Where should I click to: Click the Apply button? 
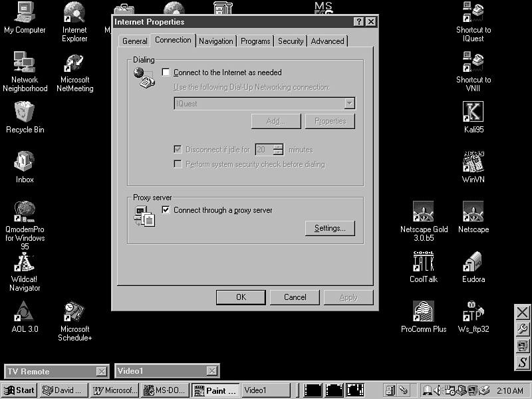348,297
